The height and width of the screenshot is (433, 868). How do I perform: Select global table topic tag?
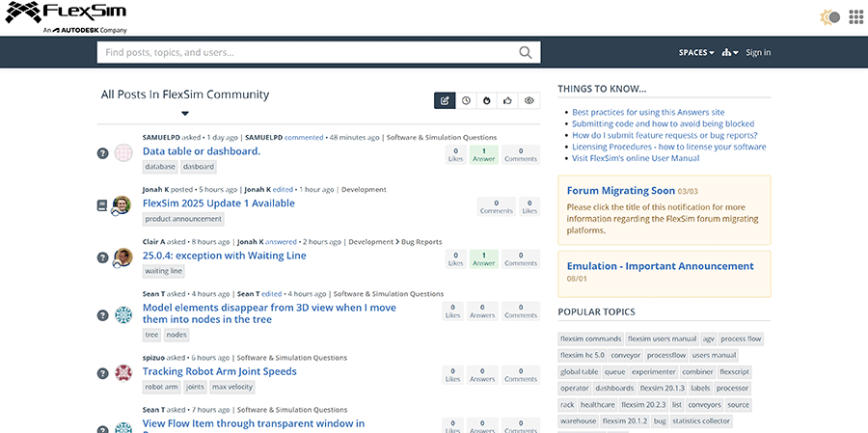(x=579, y=372)
